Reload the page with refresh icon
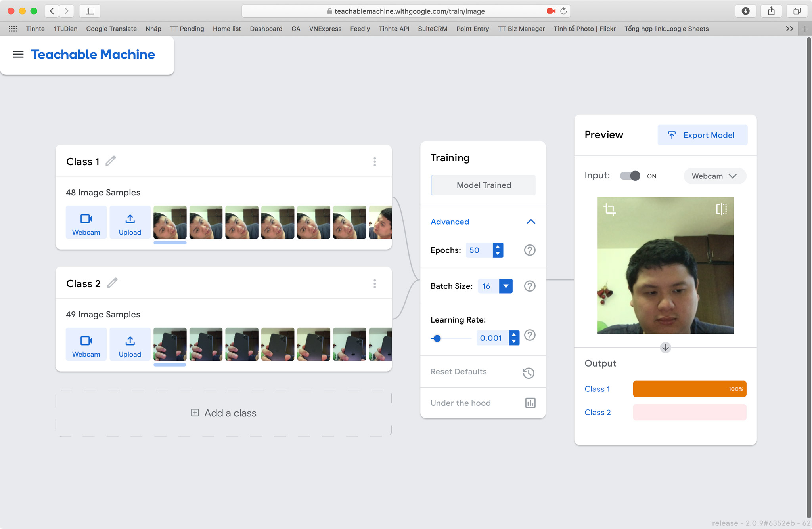 click(563, 11)
